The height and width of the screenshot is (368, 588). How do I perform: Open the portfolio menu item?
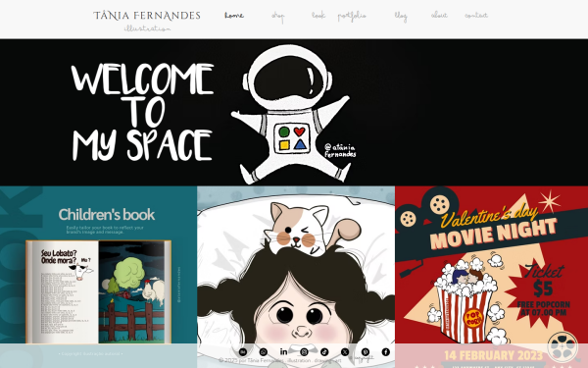pos(352,16)
